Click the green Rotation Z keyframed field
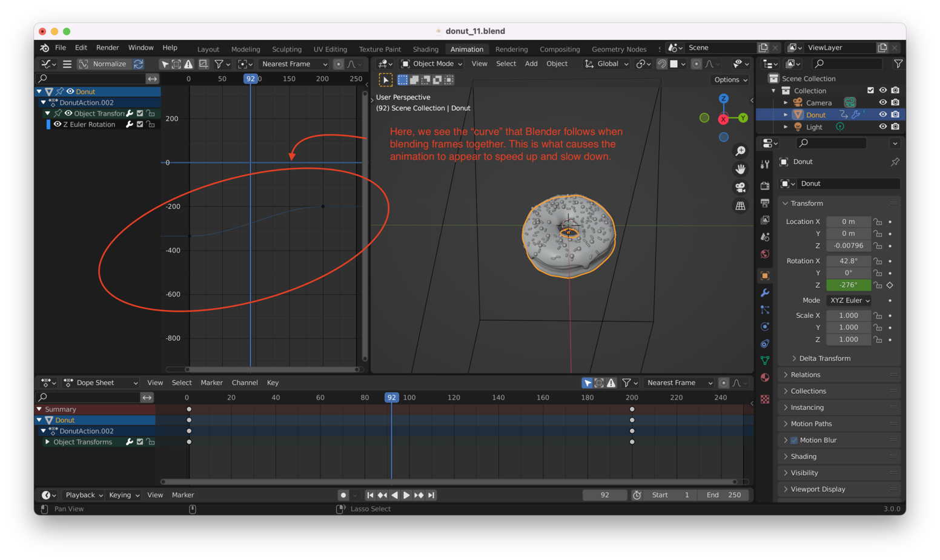Viewport: 940px width, 560px height. coord(848,285)
